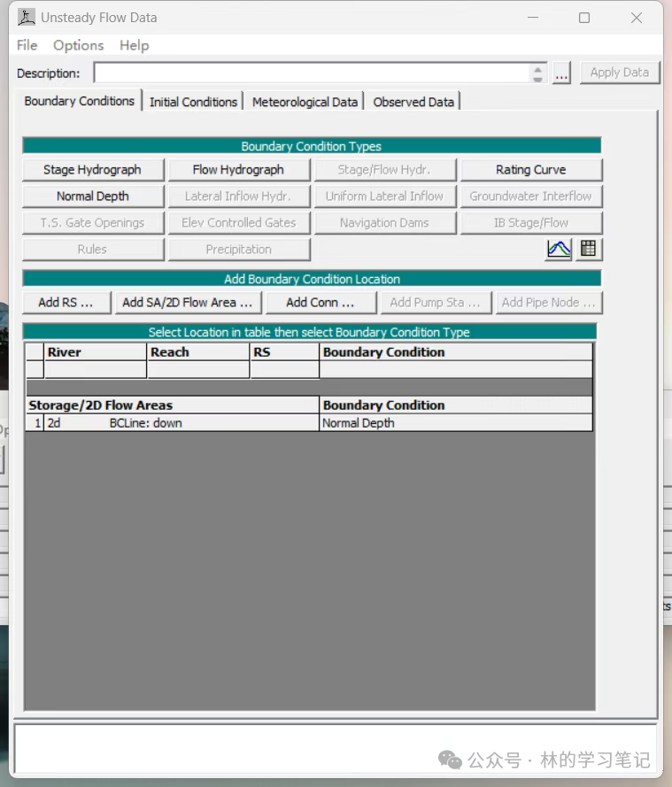Click the plot boundary condition graph icon
Screen dimensions: 672x787
pos(559,250)
